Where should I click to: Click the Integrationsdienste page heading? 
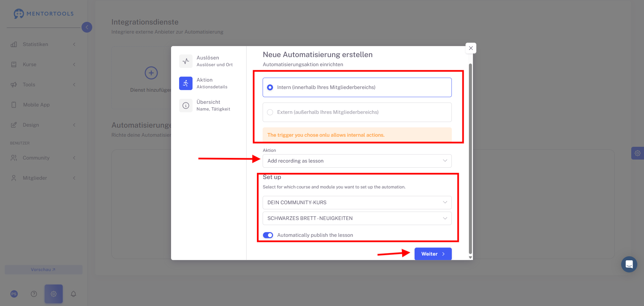[x=145, y=22]
